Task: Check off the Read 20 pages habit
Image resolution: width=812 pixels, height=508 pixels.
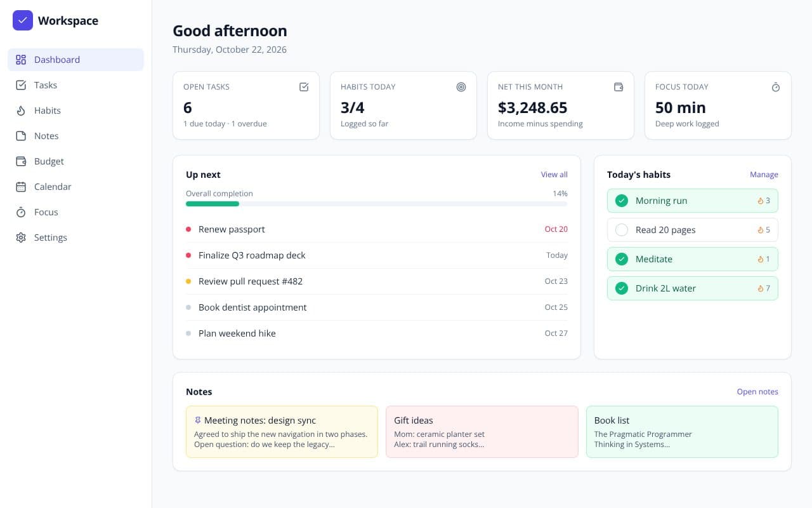Action: click(x=622, y=230)
